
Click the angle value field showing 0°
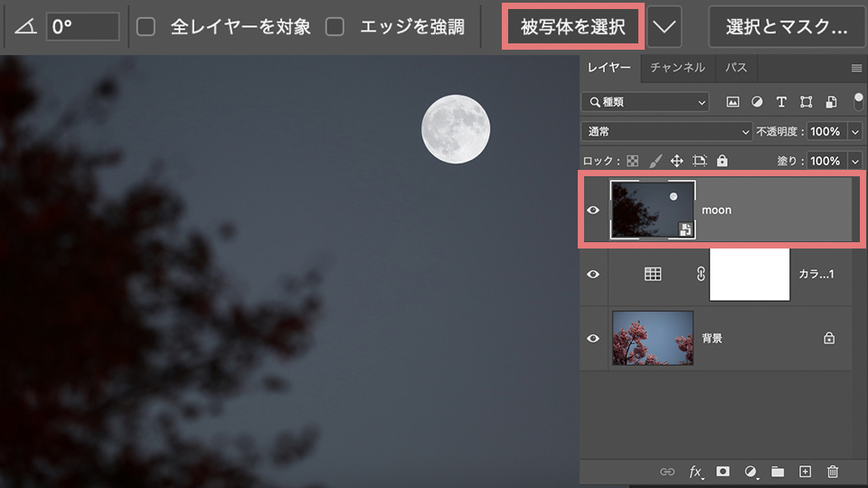coord(83,26)
